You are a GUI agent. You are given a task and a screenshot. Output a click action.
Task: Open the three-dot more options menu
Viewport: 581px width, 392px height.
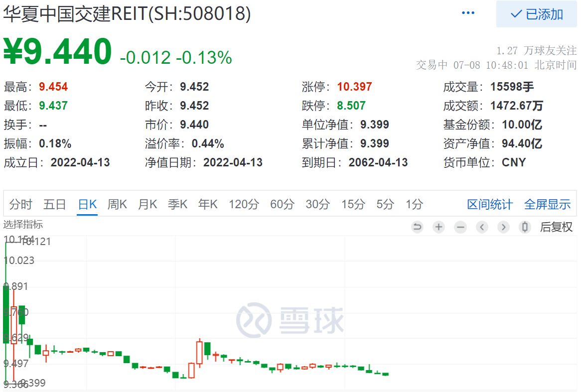point(467,13)
